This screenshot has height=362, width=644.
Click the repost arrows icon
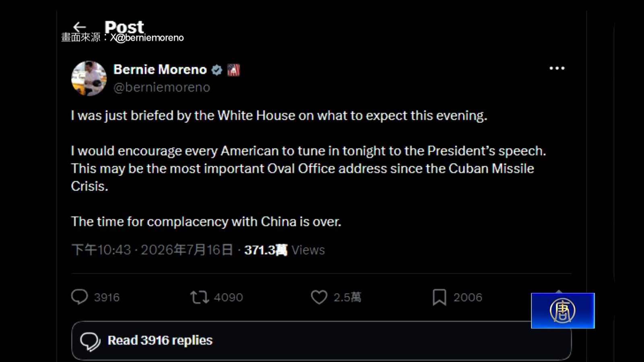click(x=199, y=297)
